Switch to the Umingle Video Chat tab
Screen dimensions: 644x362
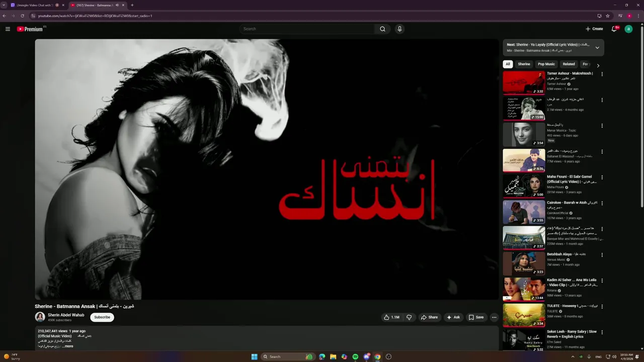pos(34,5)
